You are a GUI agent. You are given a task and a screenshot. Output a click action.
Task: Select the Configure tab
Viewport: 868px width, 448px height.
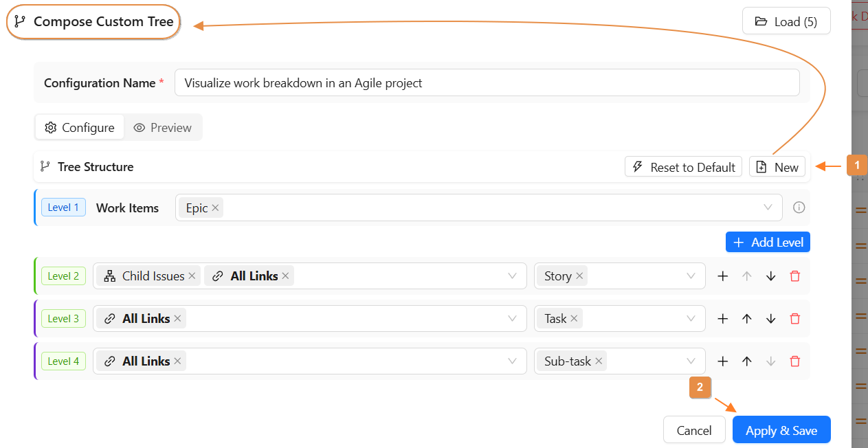pyautogui.click(x=80, y=128)
